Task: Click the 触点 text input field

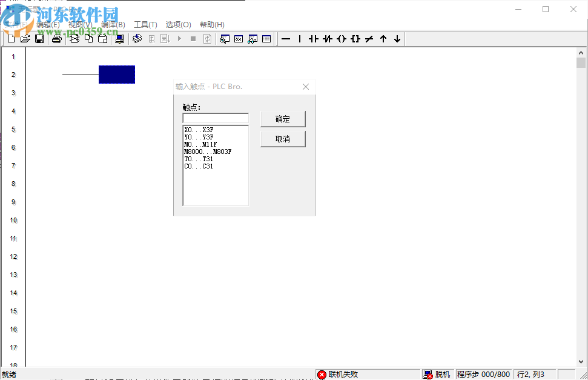Action: click(216, 118)
